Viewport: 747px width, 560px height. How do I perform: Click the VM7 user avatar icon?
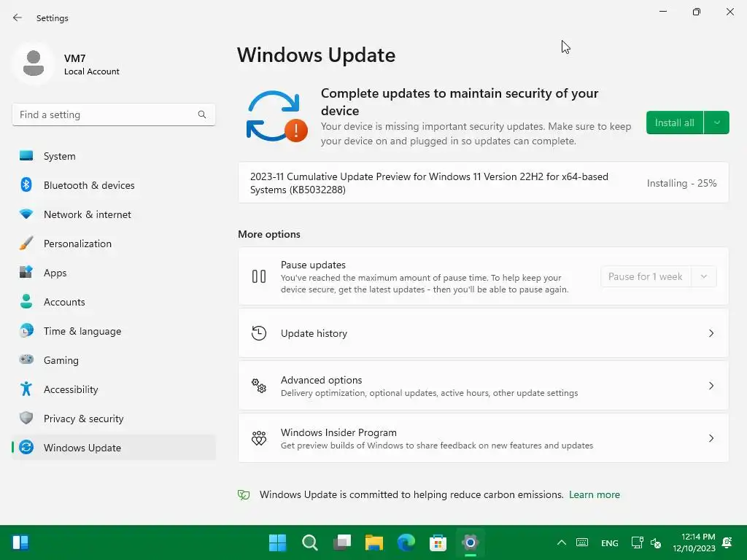pos(34,63)
